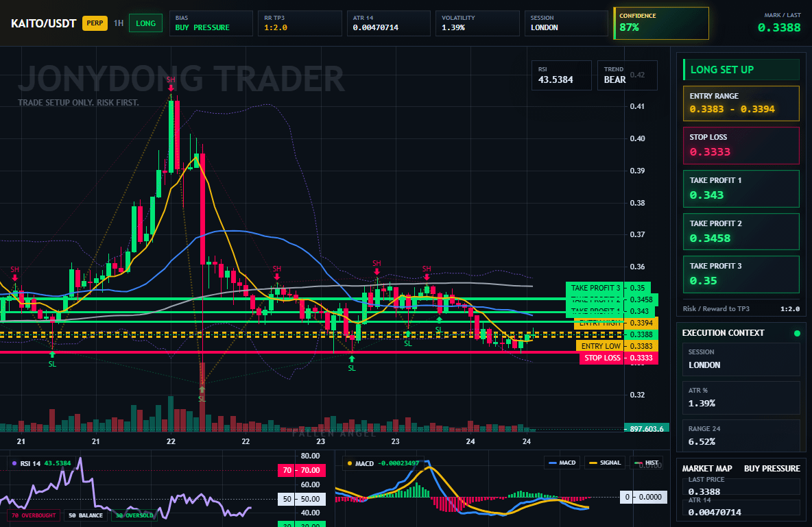Click the ATR 14 value card in header
This screenshot has width=812, height=527.
coord(388,23)
